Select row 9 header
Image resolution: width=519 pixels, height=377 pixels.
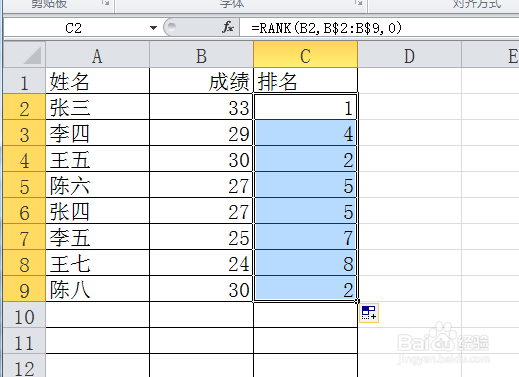click(x=24, y=289)
